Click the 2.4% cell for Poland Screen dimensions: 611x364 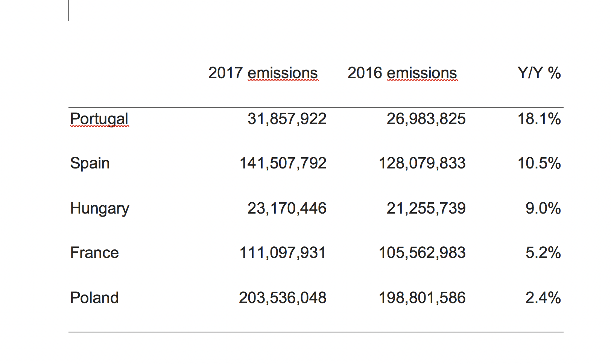tap(543, 298)
